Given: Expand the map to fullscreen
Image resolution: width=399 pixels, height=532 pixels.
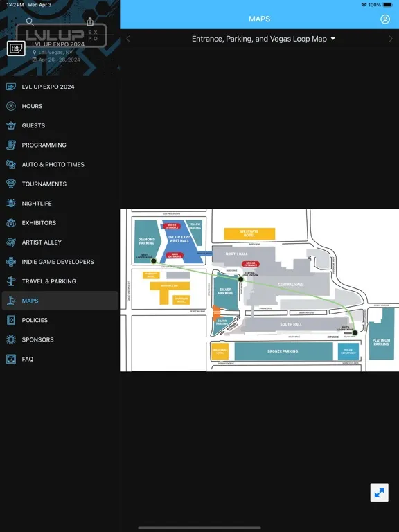Looking at the screenshot, I should [380, 493].
